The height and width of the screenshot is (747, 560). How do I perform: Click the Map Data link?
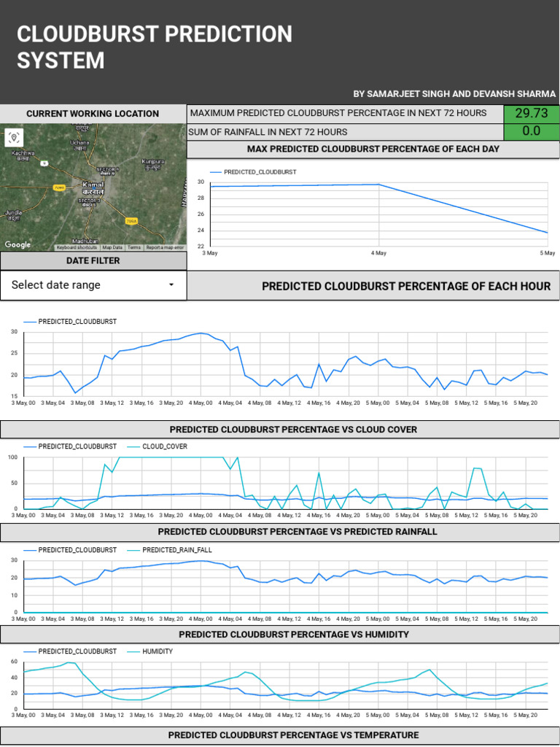[x=112, y=248]
